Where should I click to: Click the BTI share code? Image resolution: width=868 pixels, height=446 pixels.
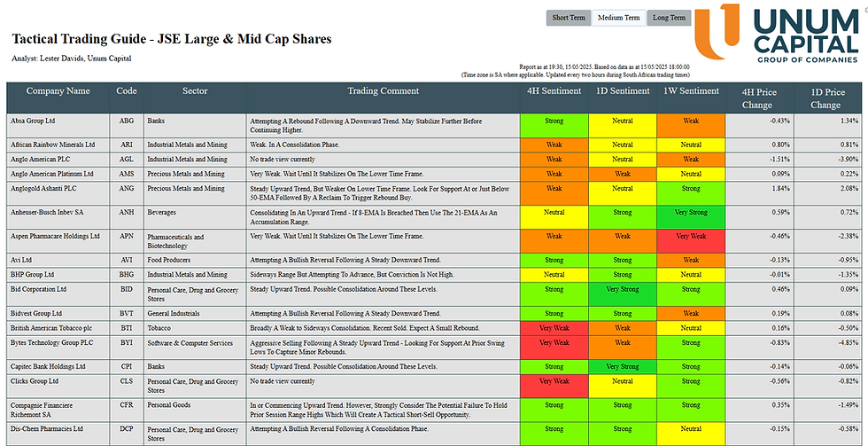click(126, 328)
